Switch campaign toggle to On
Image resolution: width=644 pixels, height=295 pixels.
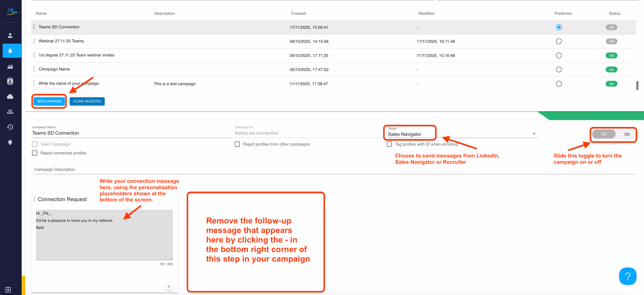[627, 134]
